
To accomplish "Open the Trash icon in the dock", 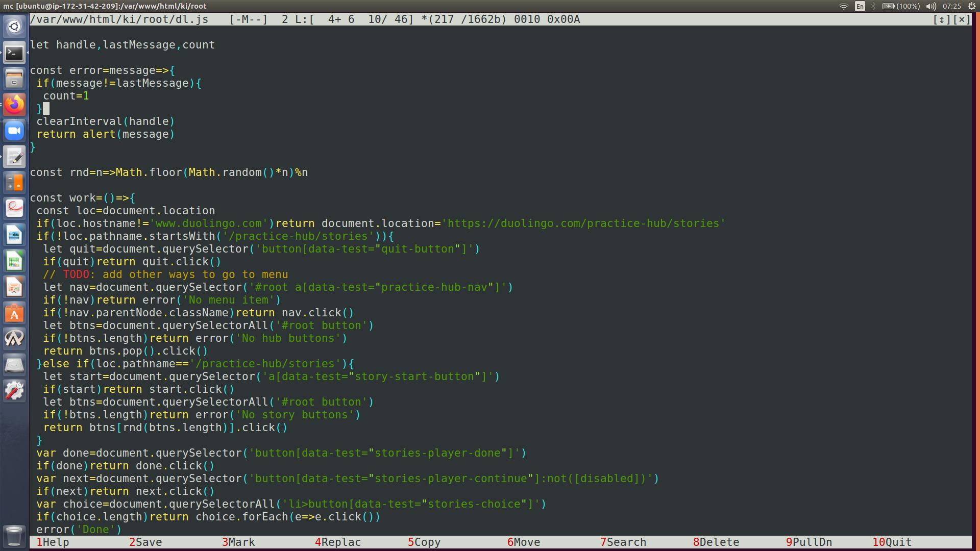I will [14, 536].
